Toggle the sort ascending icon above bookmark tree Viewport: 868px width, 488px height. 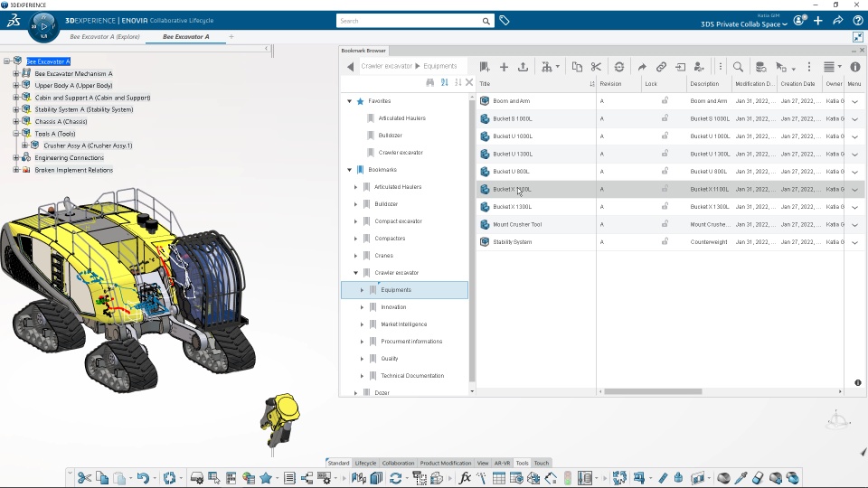click(x=445, y=82)
